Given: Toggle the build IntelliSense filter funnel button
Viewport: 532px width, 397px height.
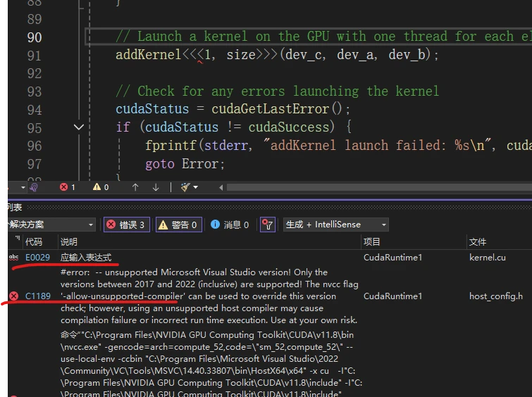Looking at the screenshot, I should [267, 225].
